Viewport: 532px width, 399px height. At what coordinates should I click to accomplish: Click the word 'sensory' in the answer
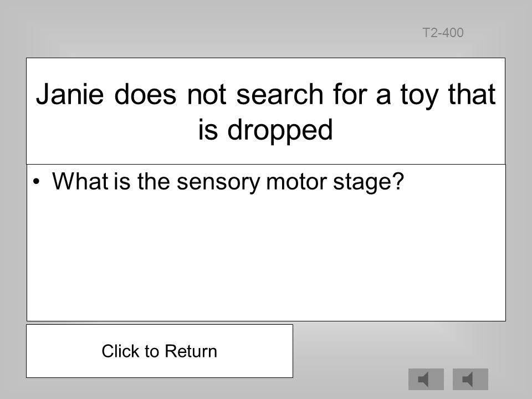tap(218, 182)
